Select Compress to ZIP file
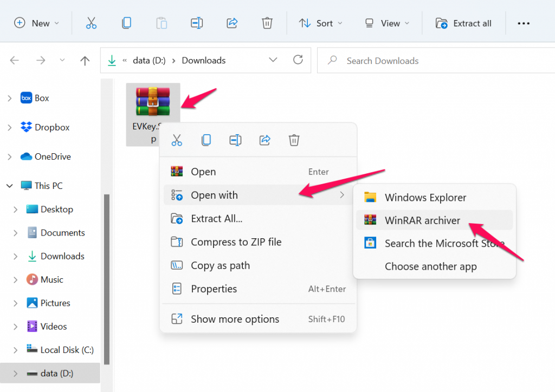This screenshot has height=392, width=555. (x=236, y=242)
